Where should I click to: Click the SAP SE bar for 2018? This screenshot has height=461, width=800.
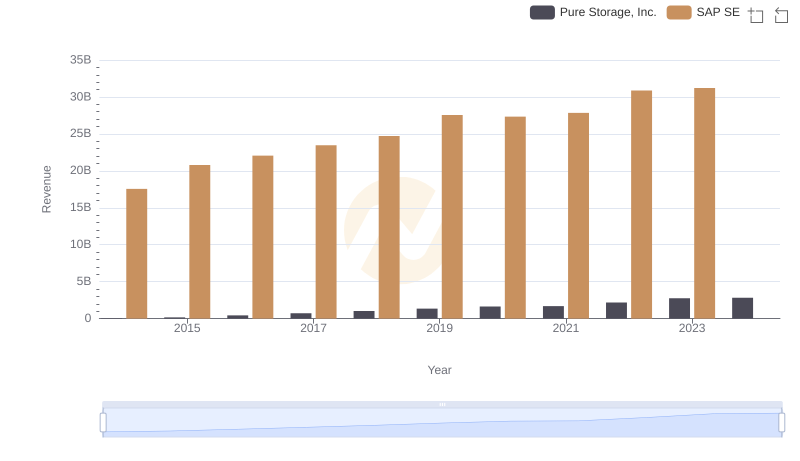pos(389,227)
